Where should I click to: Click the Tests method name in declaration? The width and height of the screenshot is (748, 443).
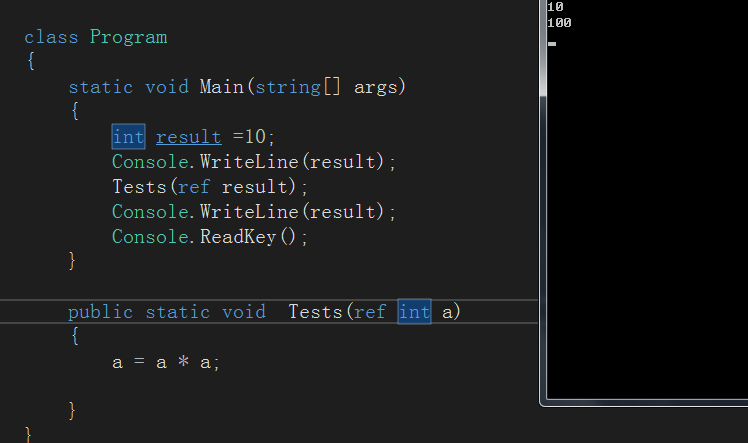point(315,312)
